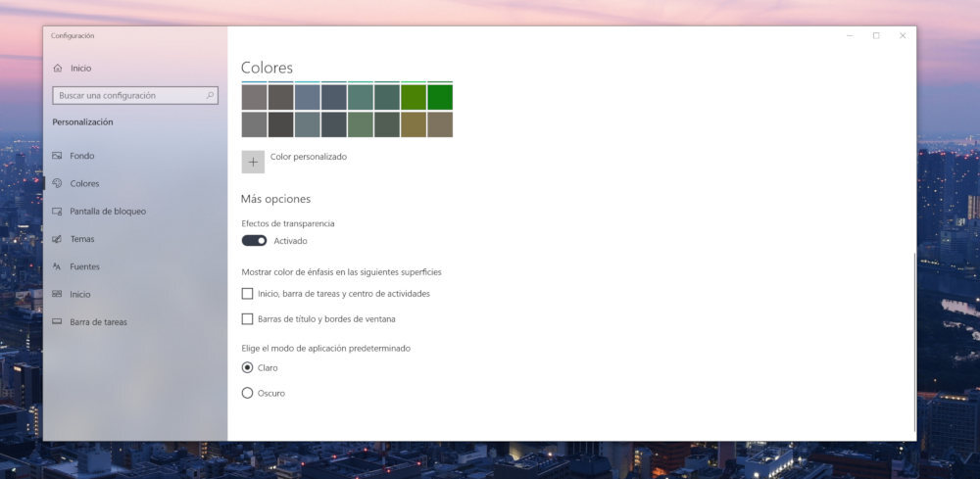Viewport: 980px width, 479px height.
Task: Click the Personalización sidebar heading
Action: [82, 122]
